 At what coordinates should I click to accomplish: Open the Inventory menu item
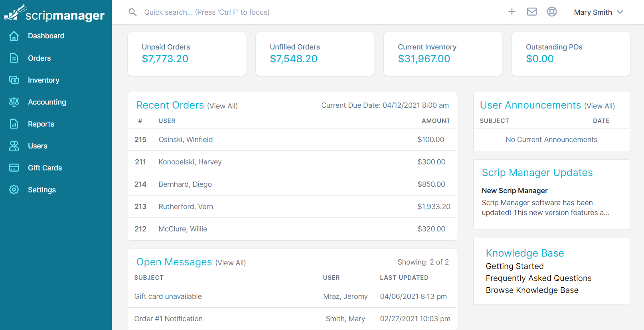[x=43, y=80]
